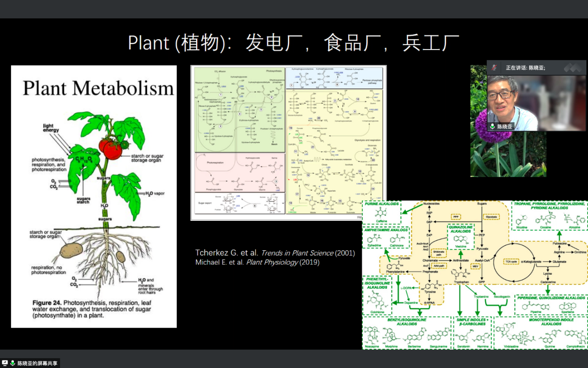Click the 陈晓亚 name tag on the video
The height and width of the screenshot is (368, 588).
click(505, 127)
